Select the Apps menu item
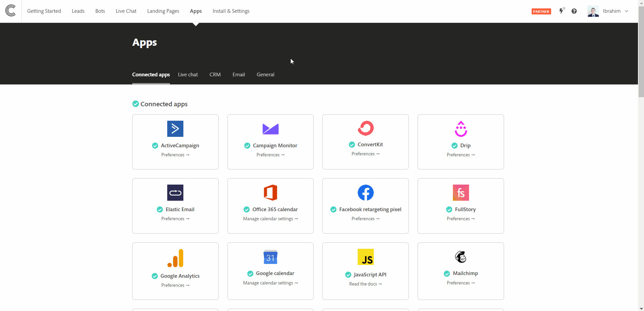This screenshot has height=311, width=644. pos(196,11)
